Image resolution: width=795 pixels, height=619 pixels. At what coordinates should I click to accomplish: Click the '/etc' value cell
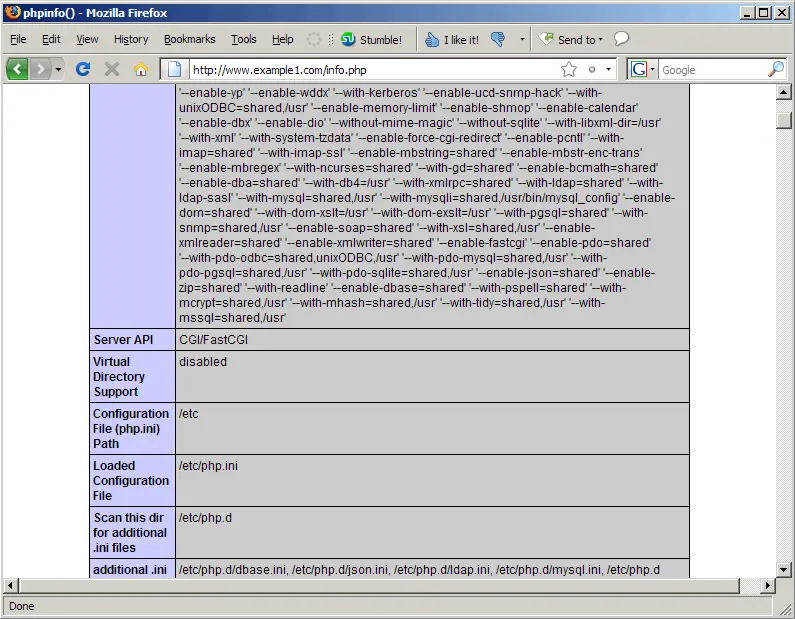[x=432, y=428]
